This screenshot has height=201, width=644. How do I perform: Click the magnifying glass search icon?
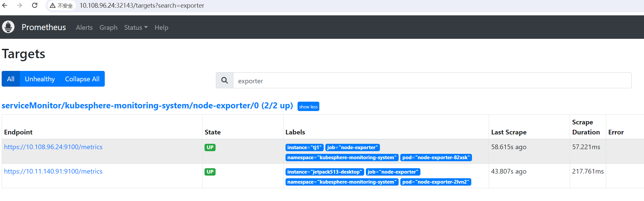225,81
